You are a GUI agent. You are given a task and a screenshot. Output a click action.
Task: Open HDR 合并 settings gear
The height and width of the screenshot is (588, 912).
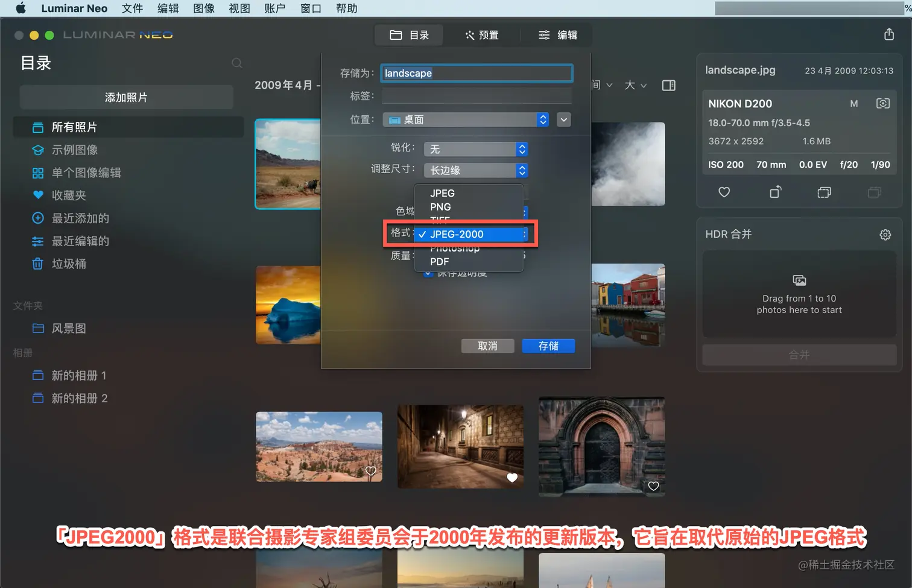pos(885,235)
